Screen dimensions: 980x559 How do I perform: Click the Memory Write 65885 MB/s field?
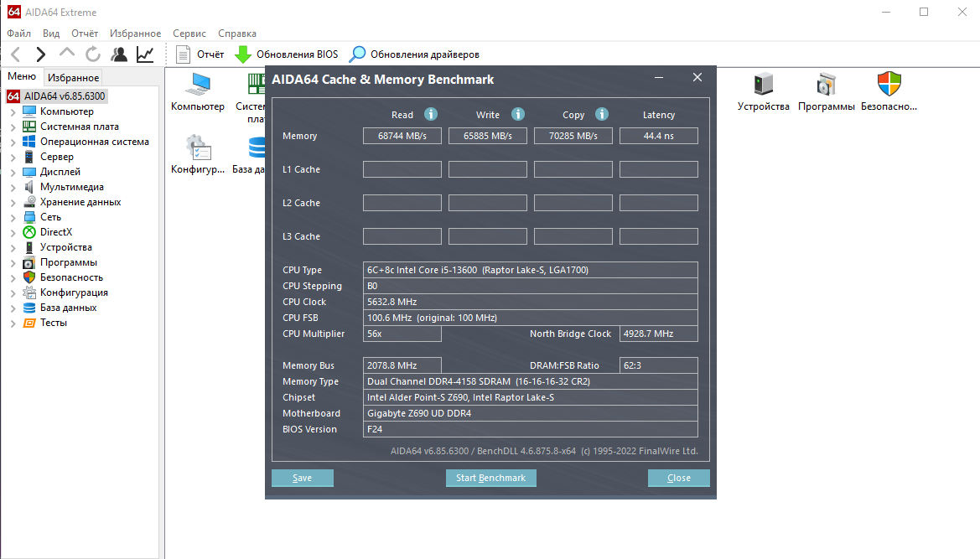488,136
